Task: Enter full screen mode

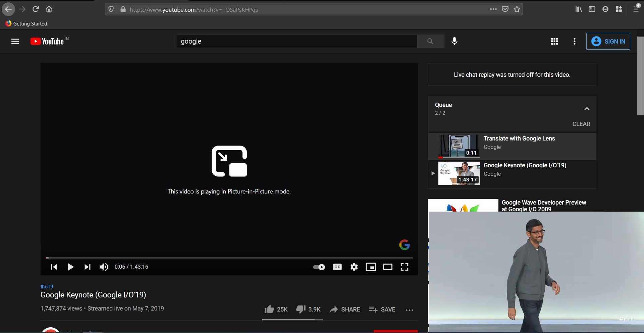Action: pyautogui.click(x=405, y=267)
